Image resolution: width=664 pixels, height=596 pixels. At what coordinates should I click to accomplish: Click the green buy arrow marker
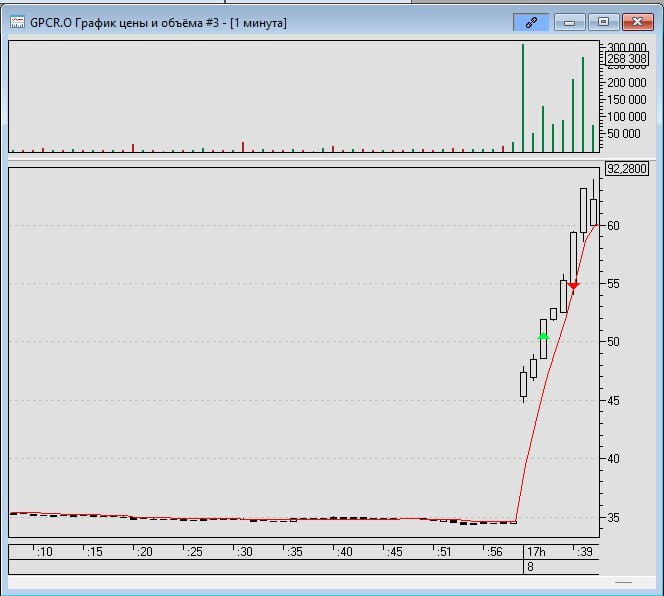(543, 336)
